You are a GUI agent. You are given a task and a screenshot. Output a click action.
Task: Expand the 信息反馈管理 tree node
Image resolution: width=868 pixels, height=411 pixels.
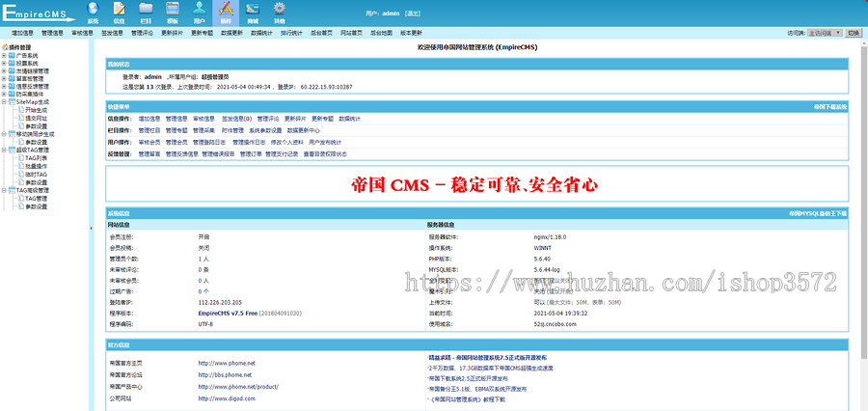[x=5, y=87]
